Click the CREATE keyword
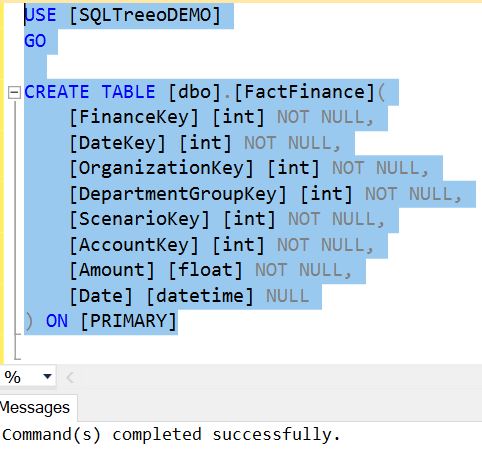Screen dimensions: 482x458 pyautogui.click(x=57, y=92)
